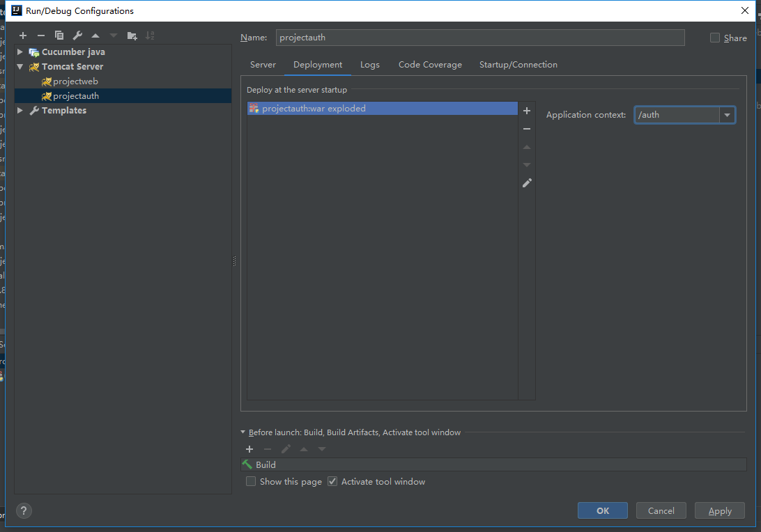Select projectauth configuration in tree
761x532 pixels.
(x=123, y=96)
